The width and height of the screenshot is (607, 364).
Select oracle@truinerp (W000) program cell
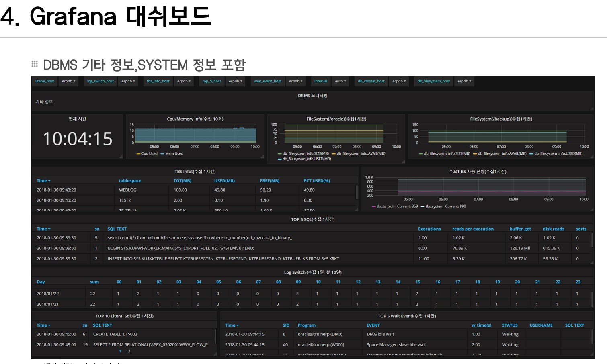point(321,345)
